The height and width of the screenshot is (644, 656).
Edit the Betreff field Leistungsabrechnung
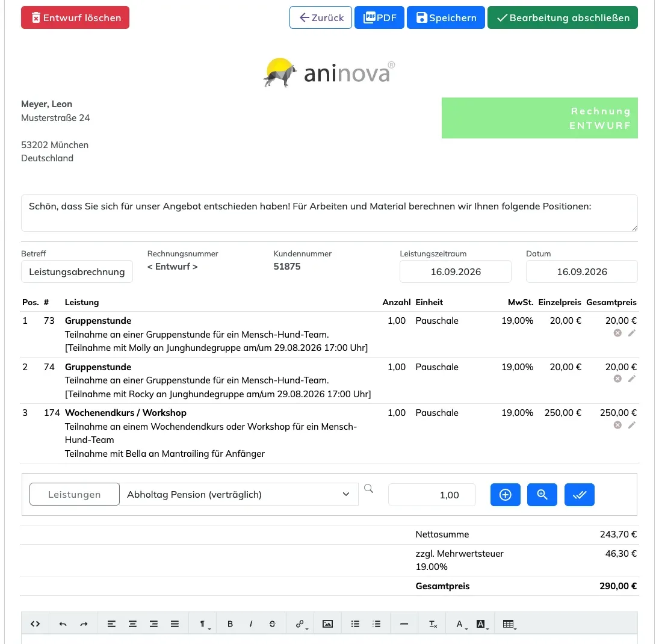coord(77,271)
